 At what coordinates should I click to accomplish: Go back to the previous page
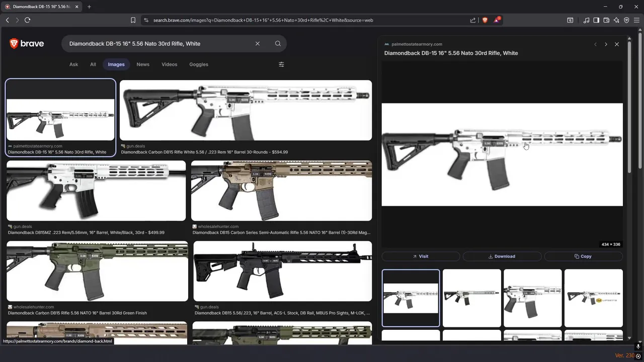pos(7,20)
